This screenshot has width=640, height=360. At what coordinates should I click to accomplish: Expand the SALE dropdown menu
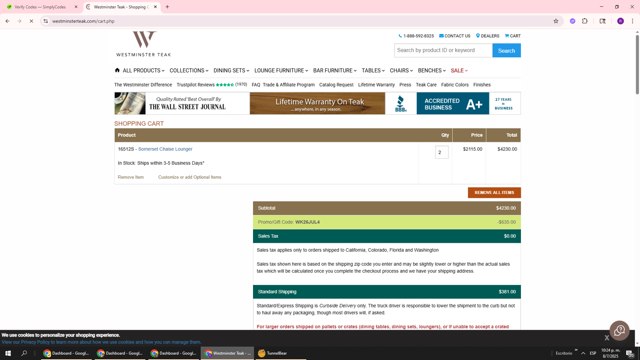(459, 71)
